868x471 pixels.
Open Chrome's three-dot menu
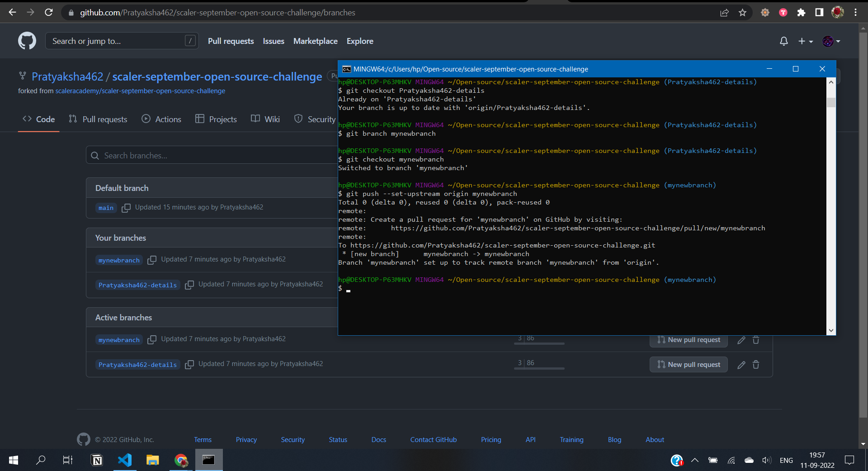(855, 12)
